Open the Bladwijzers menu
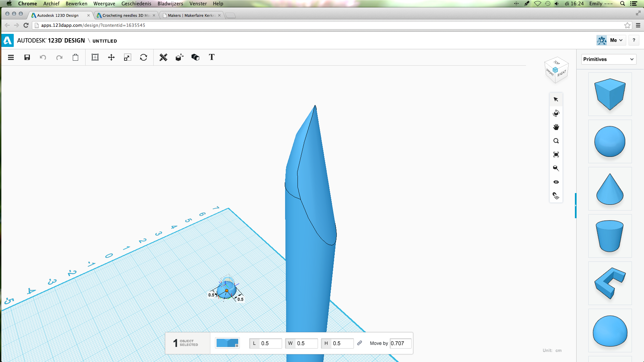The width and height of the screenshot is (644, 362). (170, 4)
